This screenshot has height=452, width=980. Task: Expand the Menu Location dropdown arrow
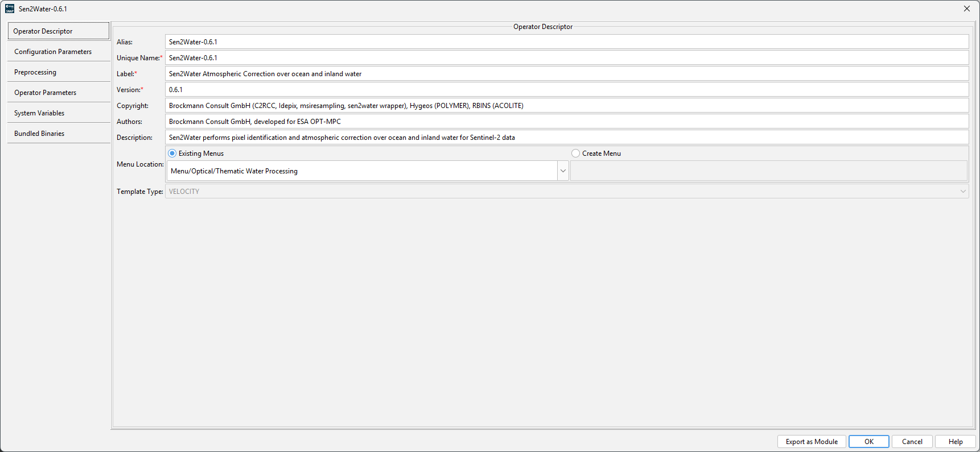tap(563, 171)
